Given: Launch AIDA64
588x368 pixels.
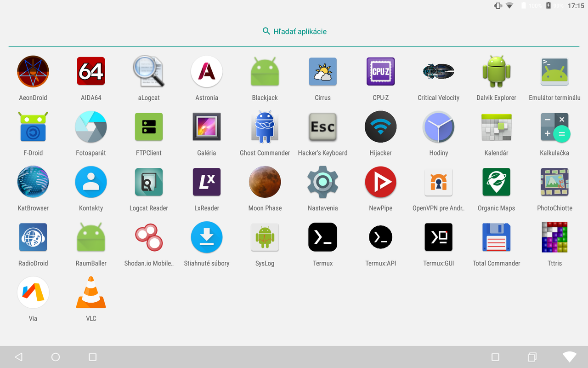Looking at the screenshot, I should 91,72.
